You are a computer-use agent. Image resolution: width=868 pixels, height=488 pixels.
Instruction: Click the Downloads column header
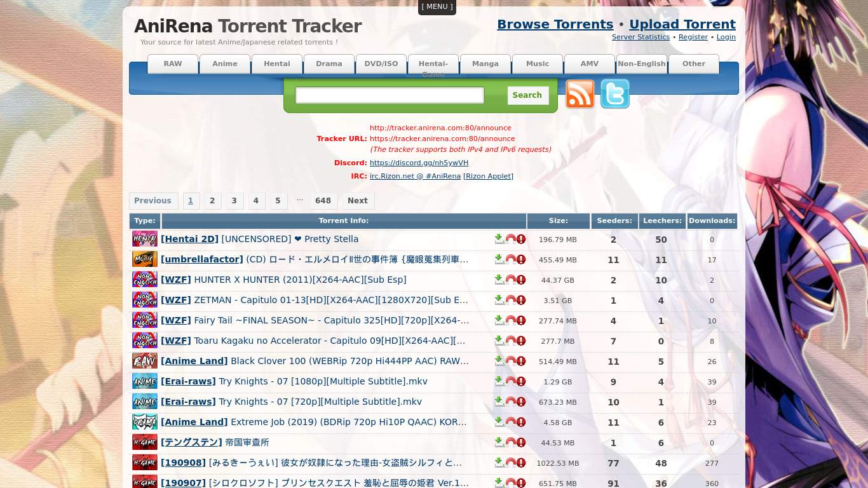712,221
